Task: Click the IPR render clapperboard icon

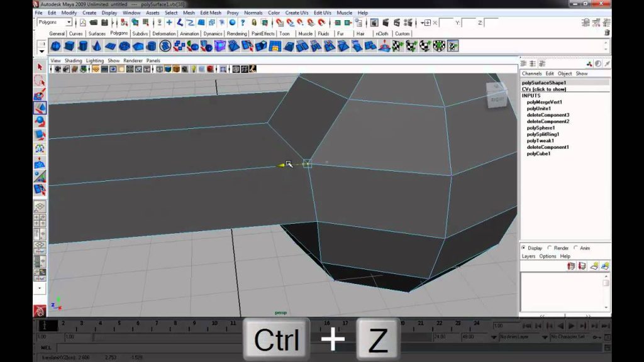Action: 397,23
